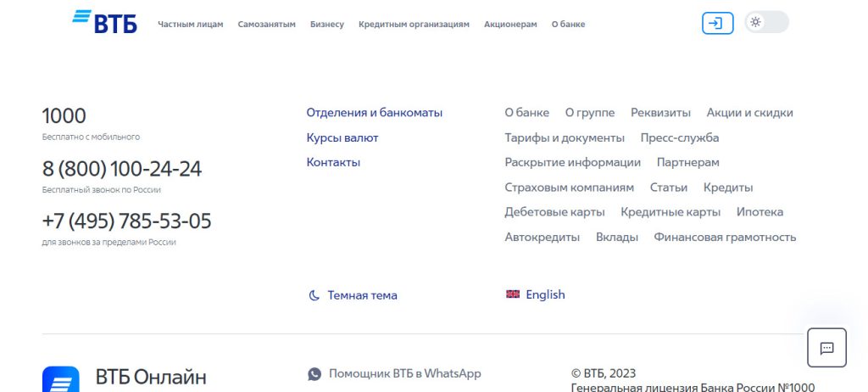Click the British flag icon

point(513,294)
